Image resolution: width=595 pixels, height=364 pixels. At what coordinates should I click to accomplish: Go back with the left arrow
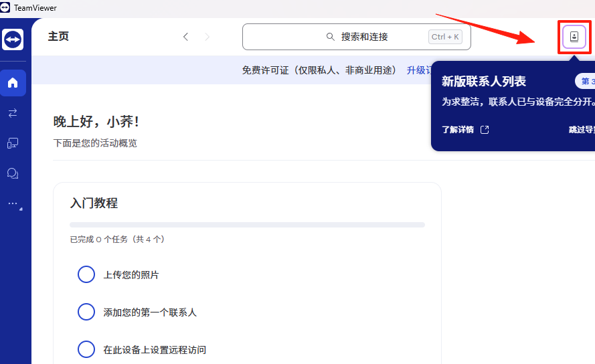(x=185, y=37)
